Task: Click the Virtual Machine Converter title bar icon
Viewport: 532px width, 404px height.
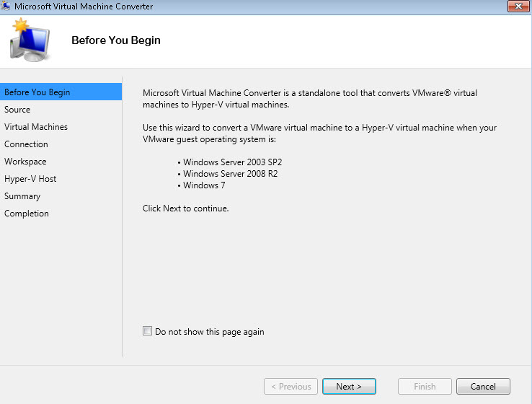Action: tap(6, 6)
